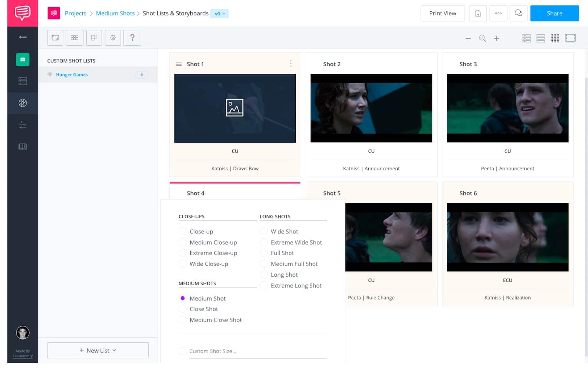Select the Extreme Wide Shot radio option
The height and width of the screenshot is (372, 588).
pos(263,242)
